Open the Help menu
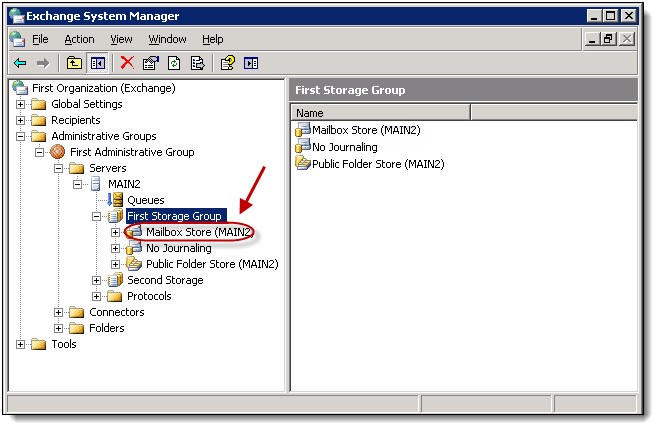This screenshot has height=432, width=661. [213, 39]
